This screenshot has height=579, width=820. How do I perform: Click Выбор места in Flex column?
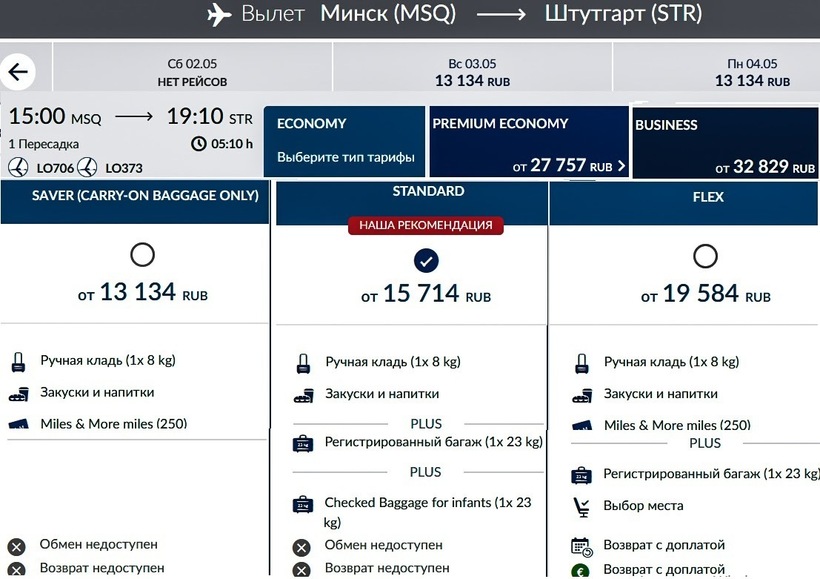tap(643, 506)
